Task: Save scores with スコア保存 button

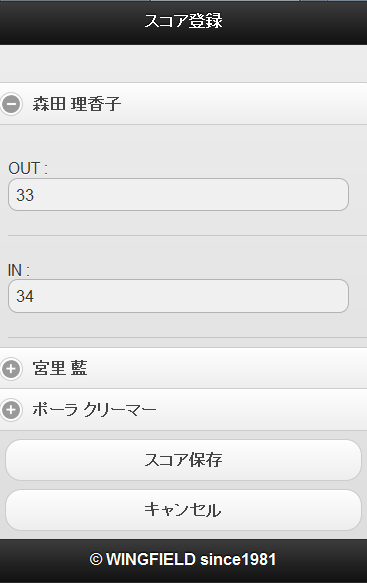Action: [x=183, y=460]
